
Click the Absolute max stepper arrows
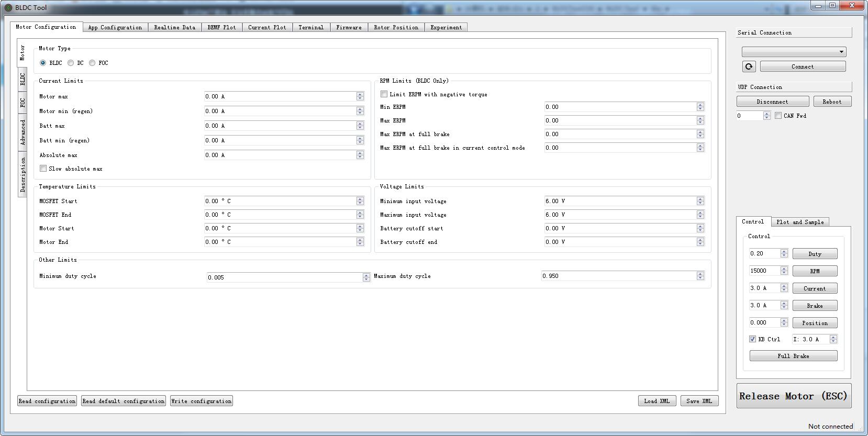point(360,155)
